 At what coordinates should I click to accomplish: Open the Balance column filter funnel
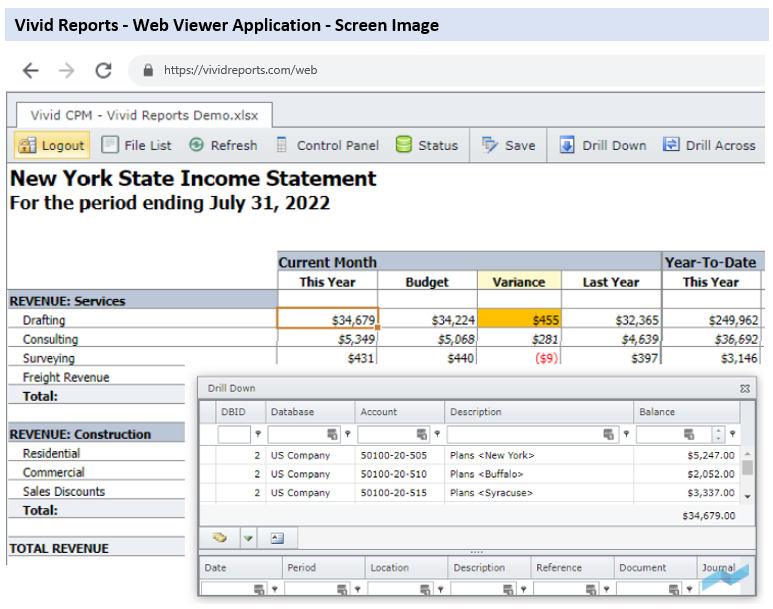point(733,434)
